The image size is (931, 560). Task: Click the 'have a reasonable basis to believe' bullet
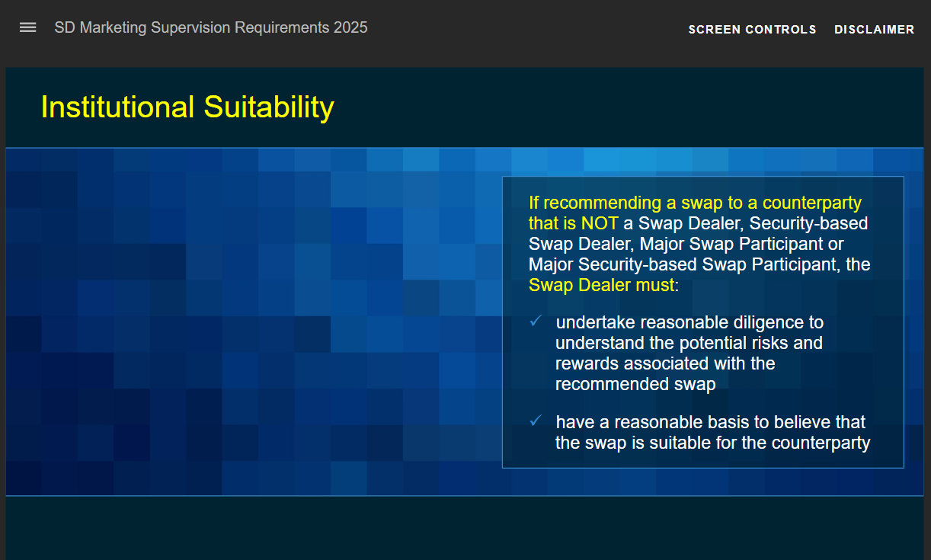(x=712, y=432)
